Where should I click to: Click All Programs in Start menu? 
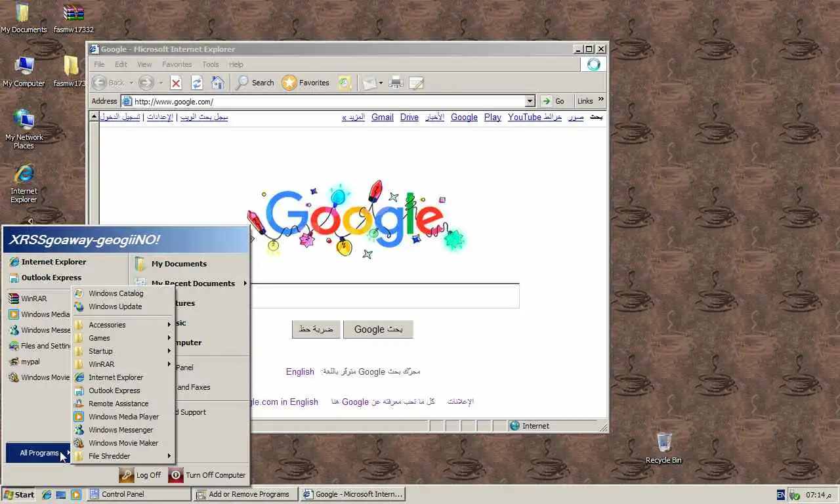(x=39, y=453)
